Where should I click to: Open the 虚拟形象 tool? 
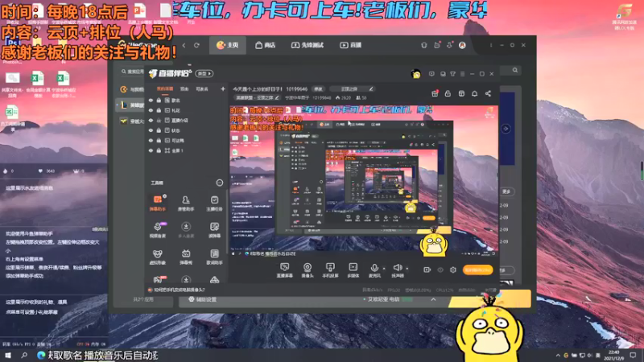click(x=157, y=257)
